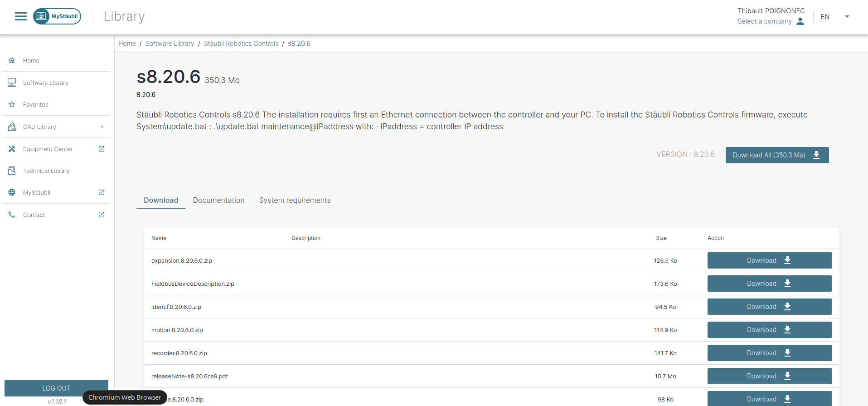Click Download button for 98 Ko file
This screenshot has width=868, height=406.
(770, 399)
